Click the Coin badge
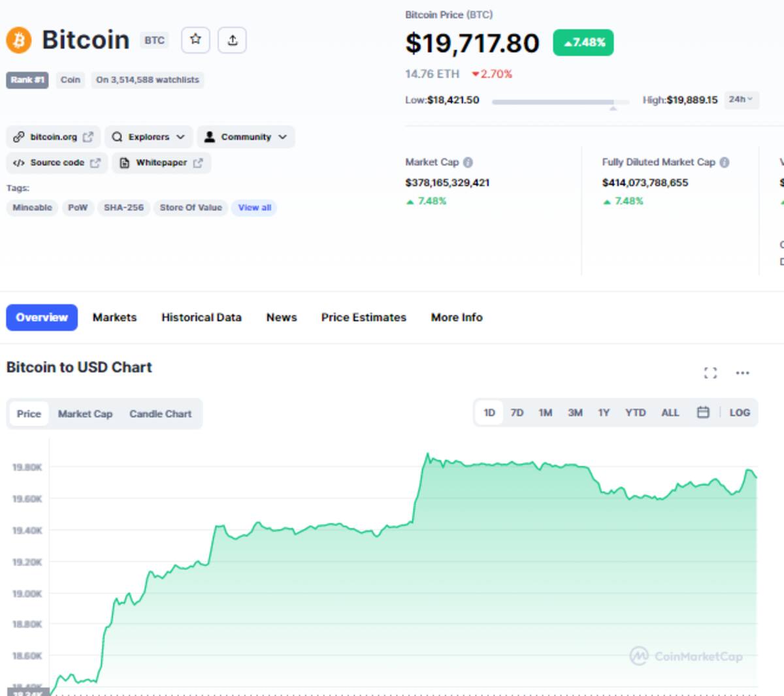This screenshot has width=784, height=696. click(70, 80)
